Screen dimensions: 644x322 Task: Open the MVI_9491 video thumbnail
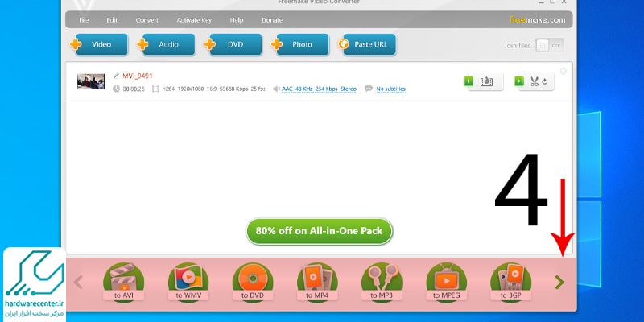pyautogui.click(x=91, y=81)
